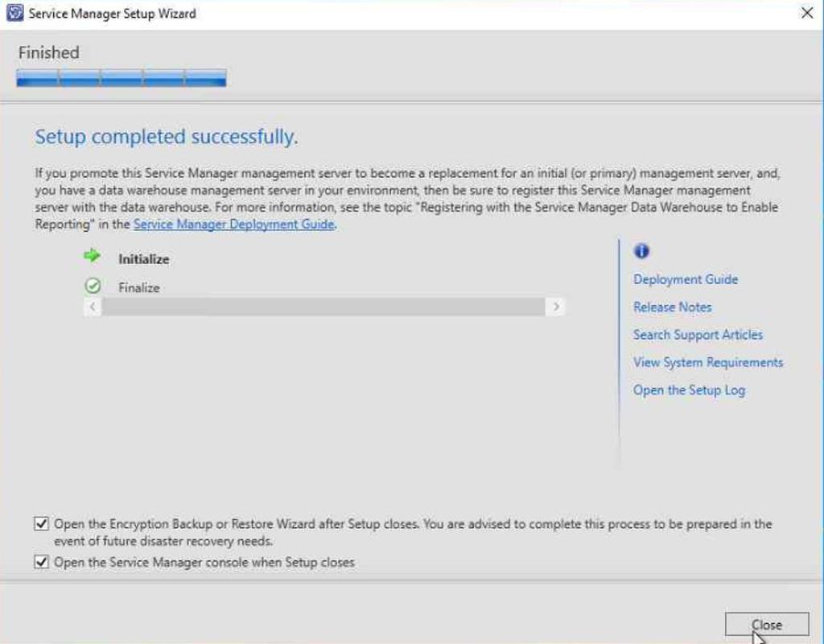This screenshot has height=644, width=824.
Task: Select the Initialize step text
Action: [x=143, y=259]
